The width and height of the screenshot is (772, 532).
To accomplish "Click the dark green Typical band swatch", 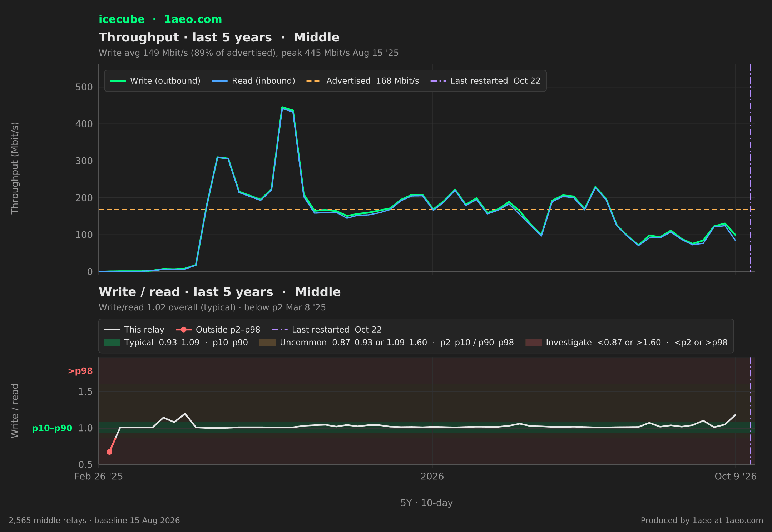I will coord(112,343).
